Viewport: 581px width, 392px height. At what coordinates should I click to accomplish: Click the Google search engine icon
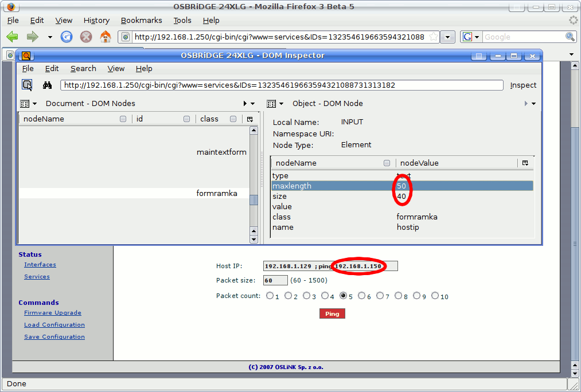467,37
